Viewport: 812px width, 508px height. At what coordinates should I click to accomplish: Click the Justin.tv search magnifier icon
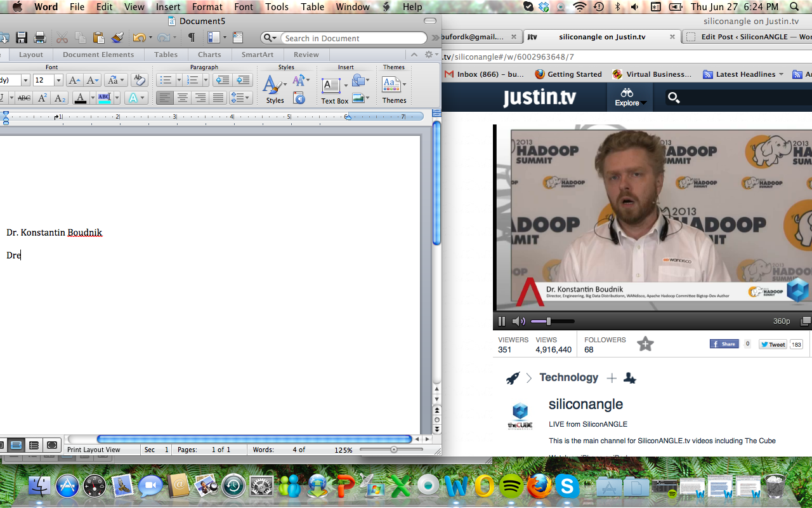point(674,97)
